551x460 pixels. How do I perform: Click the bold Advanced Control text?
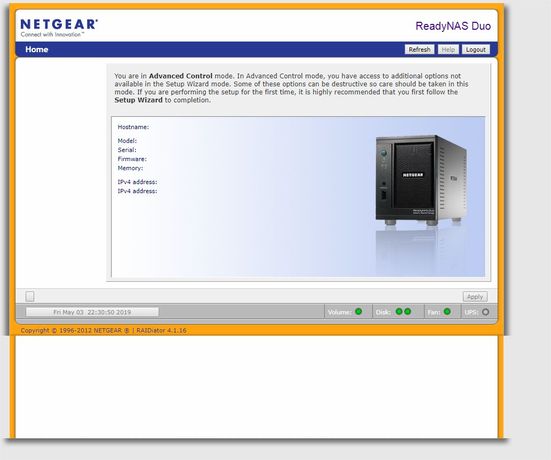181,76
